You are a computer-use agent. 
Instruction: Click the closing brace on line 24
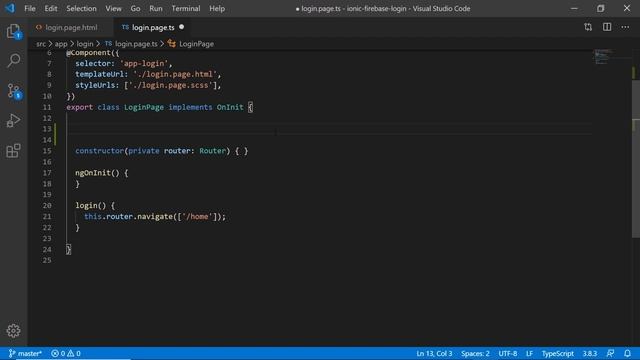click(x=69, y=249)
